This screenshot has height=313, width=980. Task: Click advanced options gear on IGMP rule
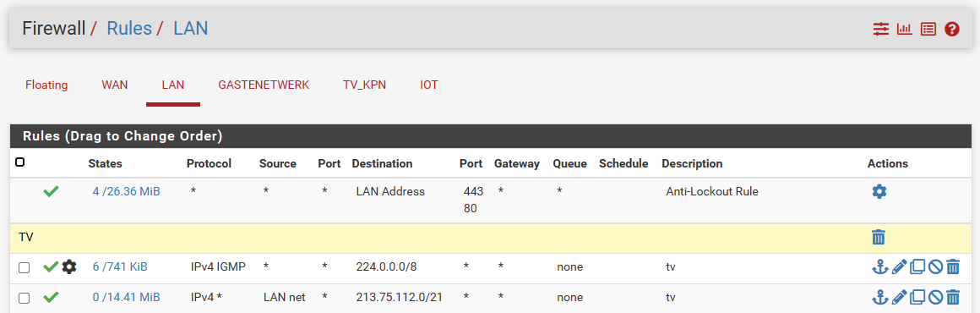point(68,267)
